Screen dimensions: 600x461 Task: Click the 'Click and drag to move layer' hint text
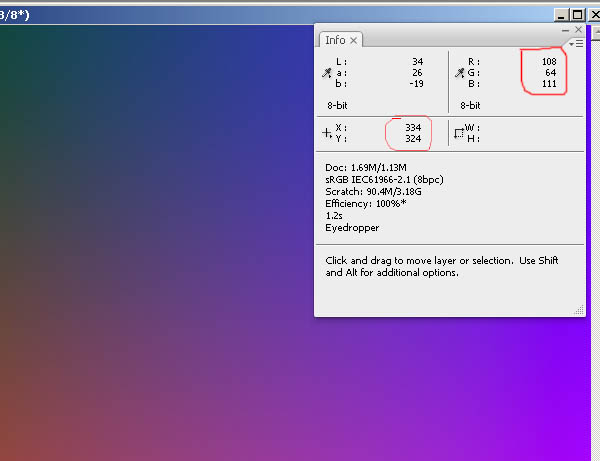(442, 267)
